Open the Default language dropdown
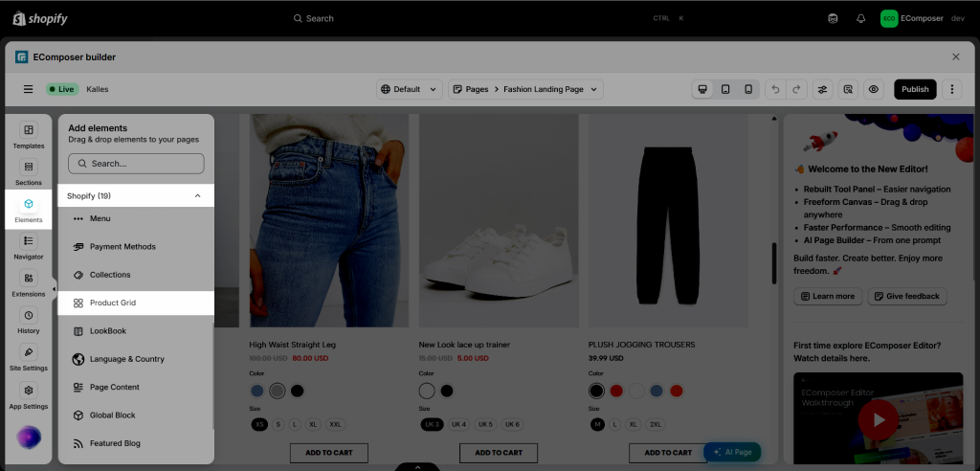 [x=410, y=89]
